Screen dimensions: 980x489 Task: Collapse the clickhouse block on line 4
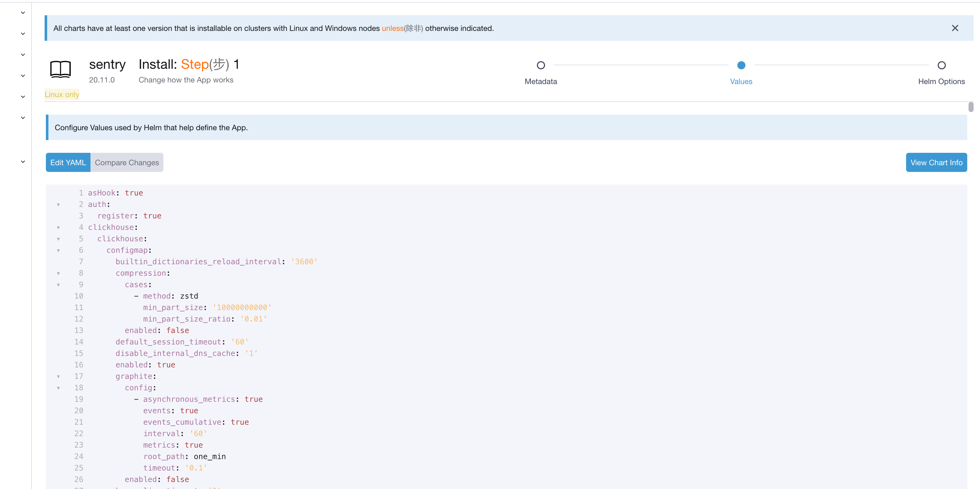pos(58,227)
